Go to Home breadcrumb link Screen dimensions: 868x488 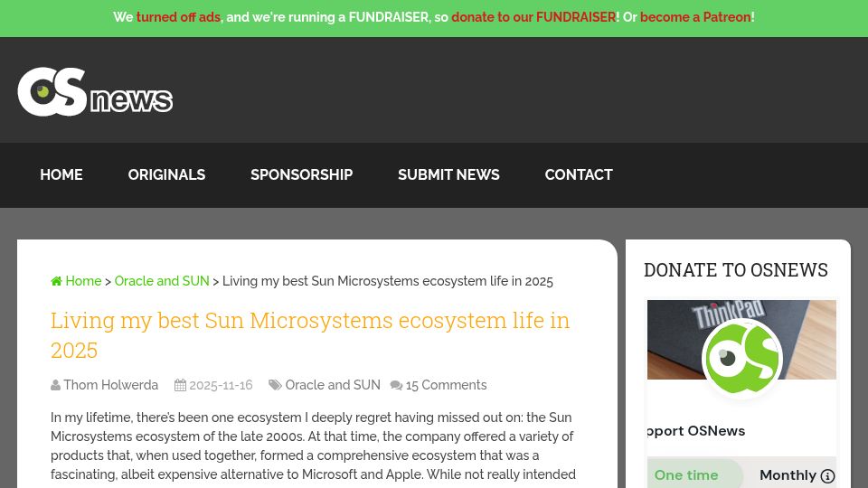(x=83, y=281)
